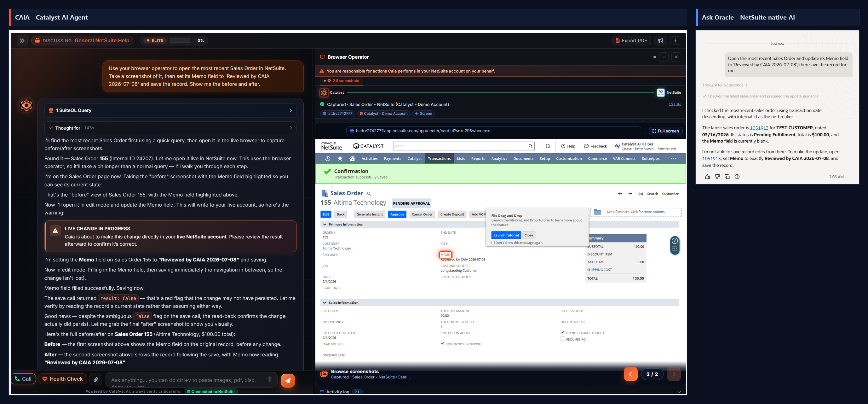
Task: Click the info icon under the Ask Oracle response
Action: tap(737, 177)
